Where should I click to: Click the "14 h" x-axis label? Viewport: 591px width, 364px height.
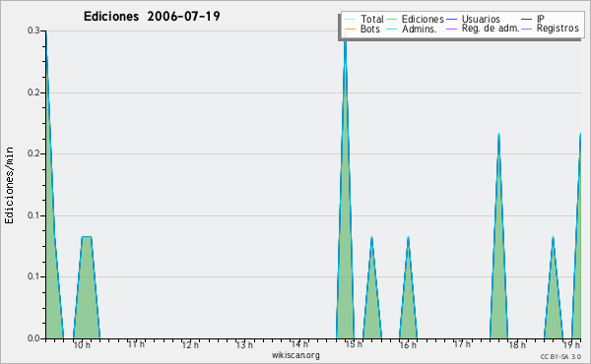pyautogui.click(x=299, y=344)
